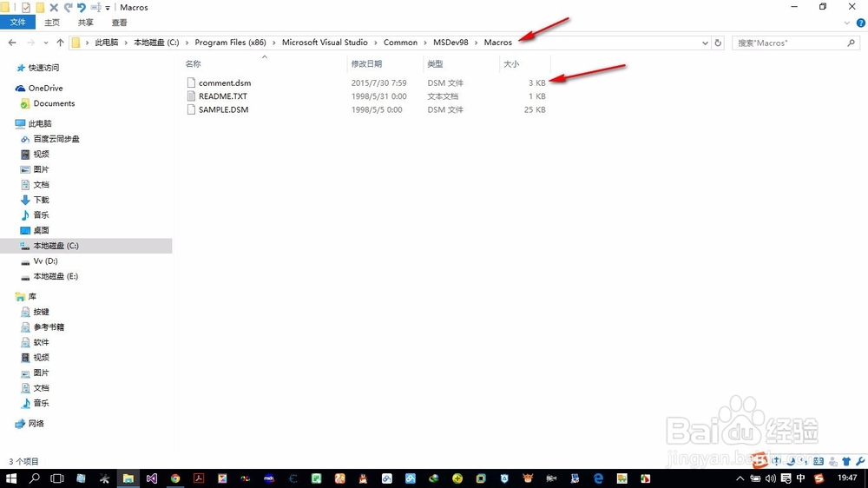Expand the ribbon with the chevron

[846, 23]
